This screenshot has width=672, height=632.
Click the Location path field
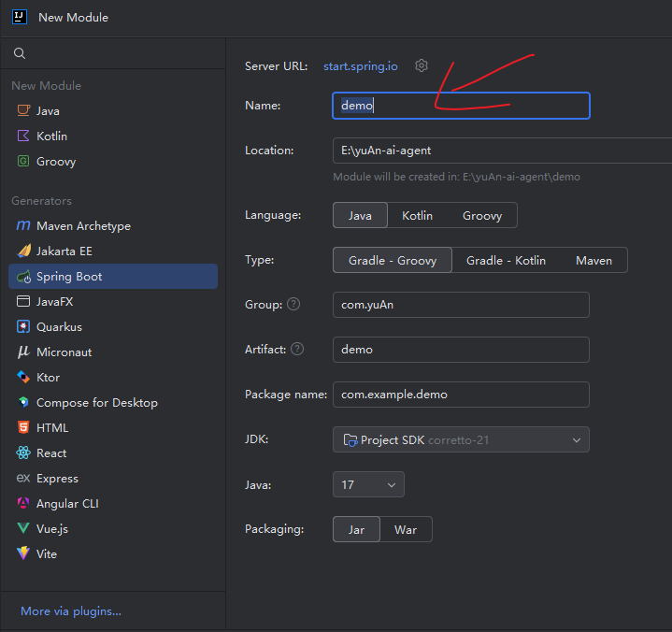coord(502,151)
